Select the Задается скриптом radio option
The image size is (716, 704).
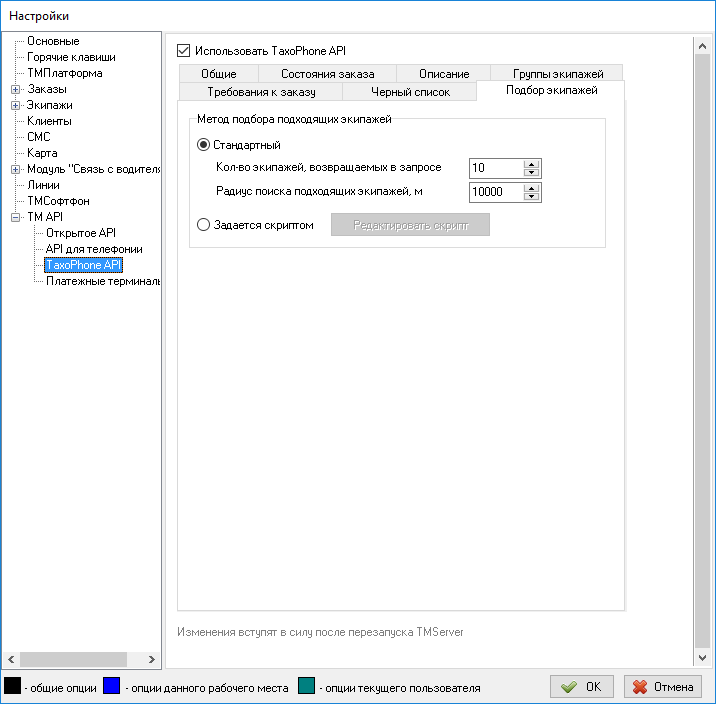click(203, 225)
